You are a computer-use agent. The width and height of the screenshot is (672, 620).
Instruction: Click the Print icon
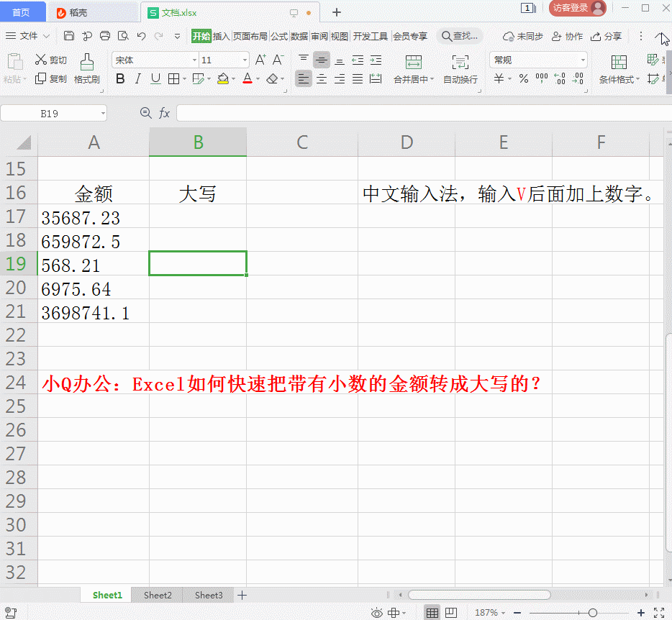105,36
